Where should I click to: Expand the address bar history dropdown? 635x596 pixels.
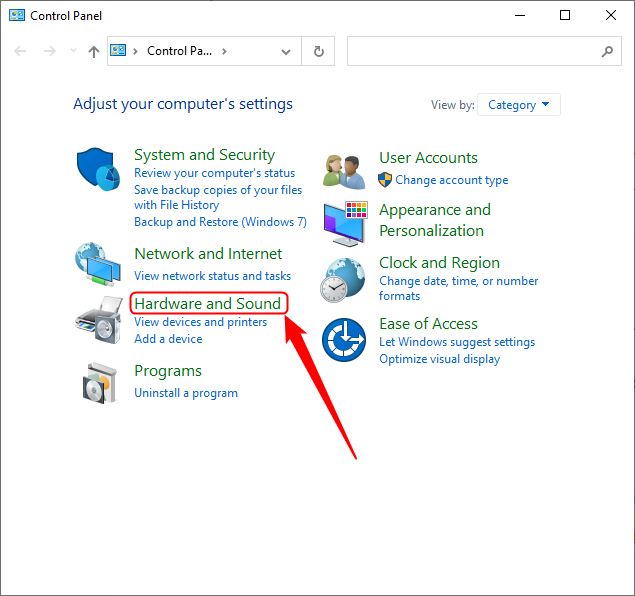click(x=286, y=51)
